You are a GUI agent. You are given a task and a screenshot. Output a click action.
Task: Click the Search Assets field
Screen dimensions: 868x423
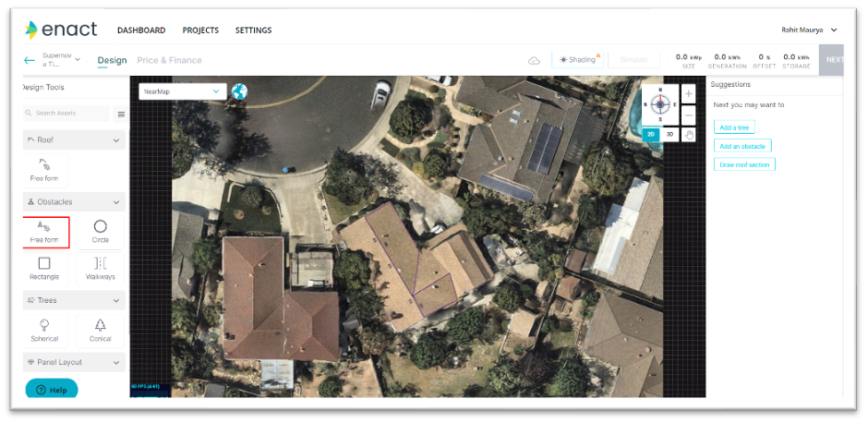(x=67, y=113)
